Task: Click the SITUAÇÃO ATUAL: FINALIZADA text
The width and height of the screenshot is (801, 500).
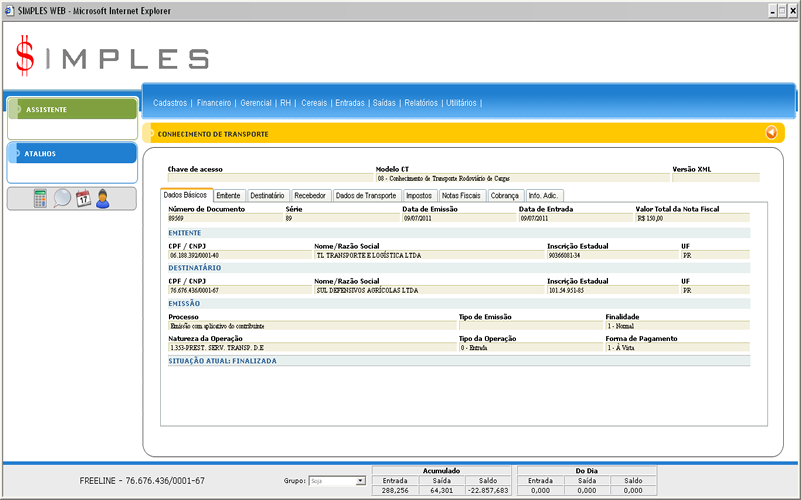Action: (222, 361)
